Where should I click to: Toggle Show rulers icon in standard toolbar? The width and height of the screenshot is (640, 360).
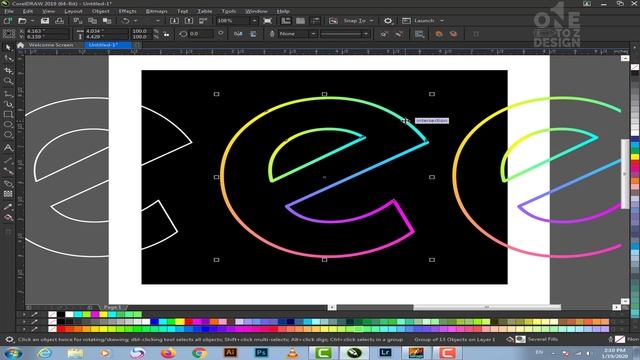pos(286,20)
